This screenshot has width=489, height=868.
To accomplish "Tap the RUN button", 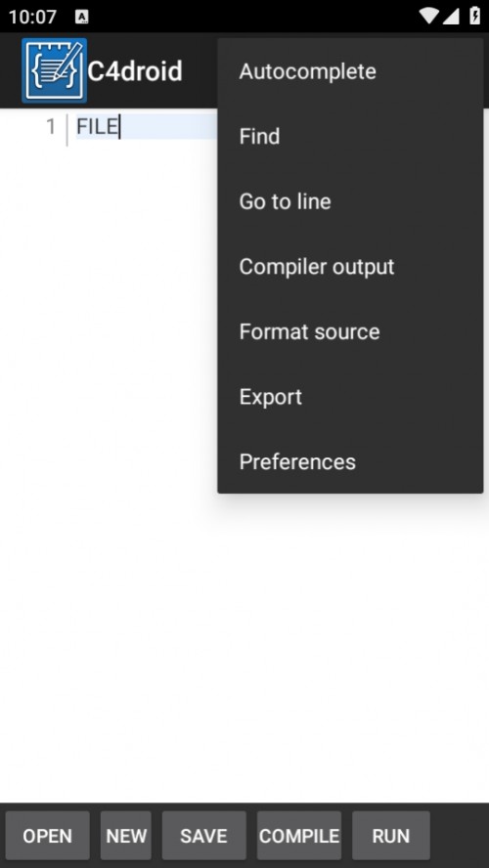I will [x=391, y=836].
